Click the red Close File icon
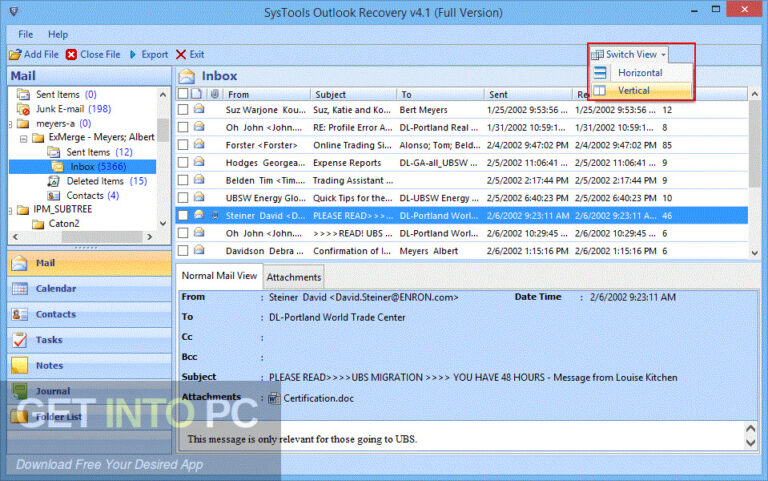Image resolution: width=768 pixels, height=481 pixels. click(72, 54)
